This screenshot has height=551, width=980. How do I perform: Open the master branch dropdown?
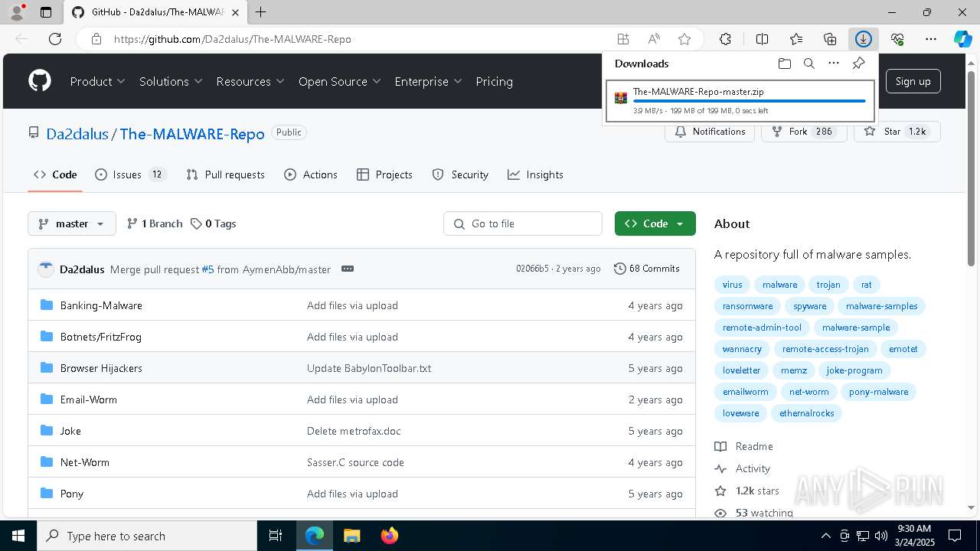72,223
